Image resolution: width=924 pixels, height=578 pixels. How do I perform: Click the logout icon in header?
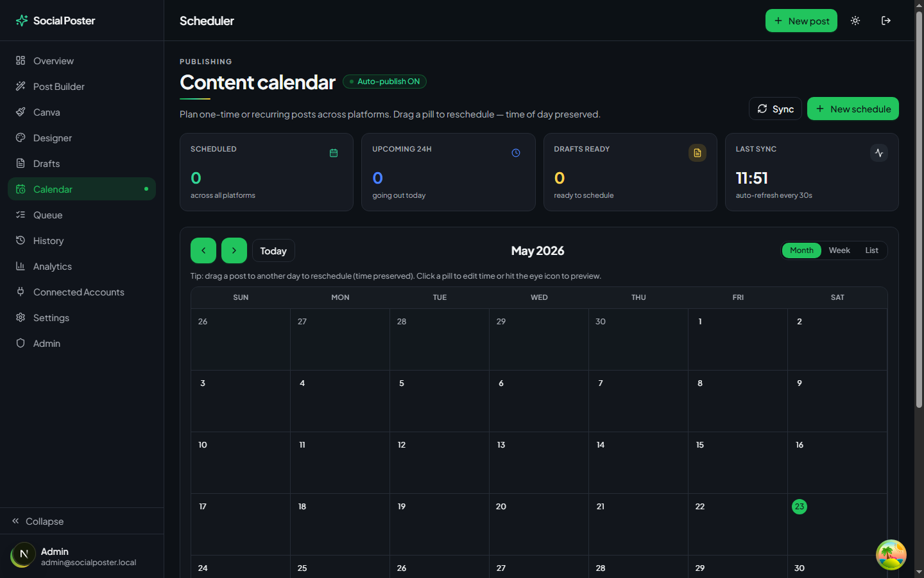pyautogui.click(x=886, y=21)
